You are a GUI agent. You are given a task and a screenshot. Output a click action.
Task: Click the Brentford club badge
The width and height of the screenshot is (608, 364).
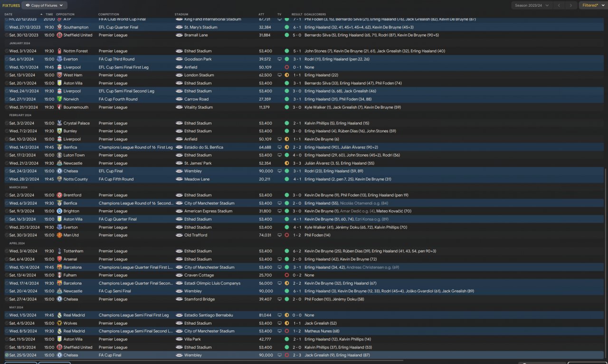pos(59,195)
